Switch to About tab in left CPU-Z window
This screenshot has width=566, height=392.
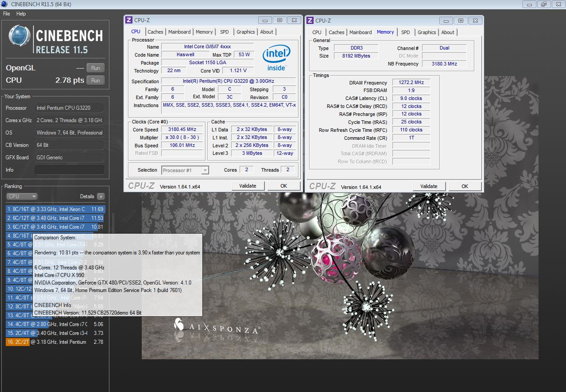pos(267,32)
